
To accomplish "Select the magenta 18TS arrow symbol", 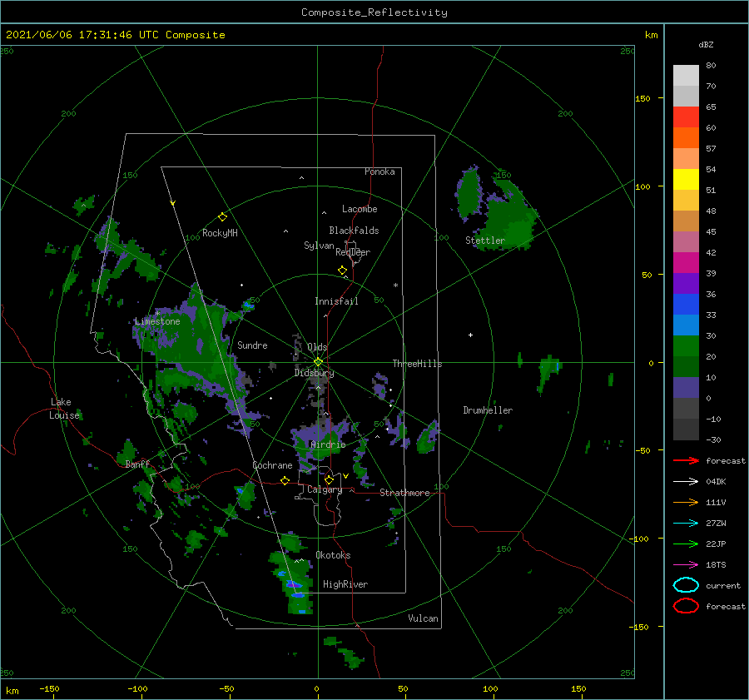I will click(x=686, y=565).
